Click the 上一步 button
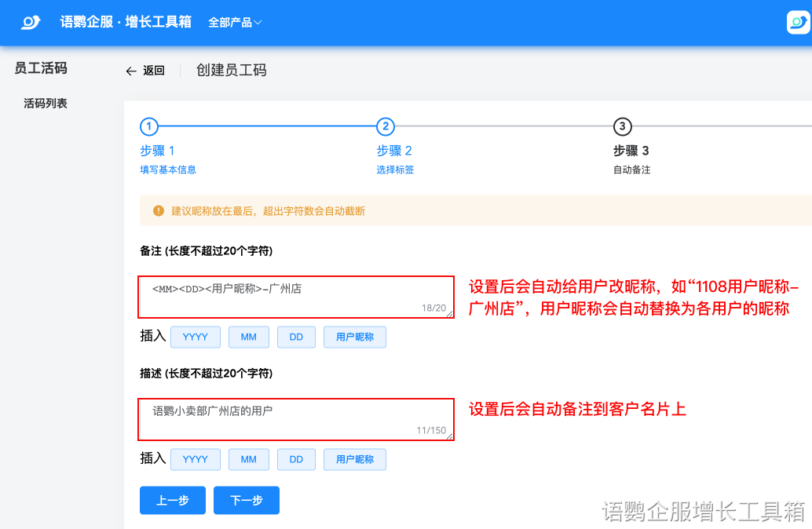The height and width of the screenshot is (529, 812). tap(173, 500)
